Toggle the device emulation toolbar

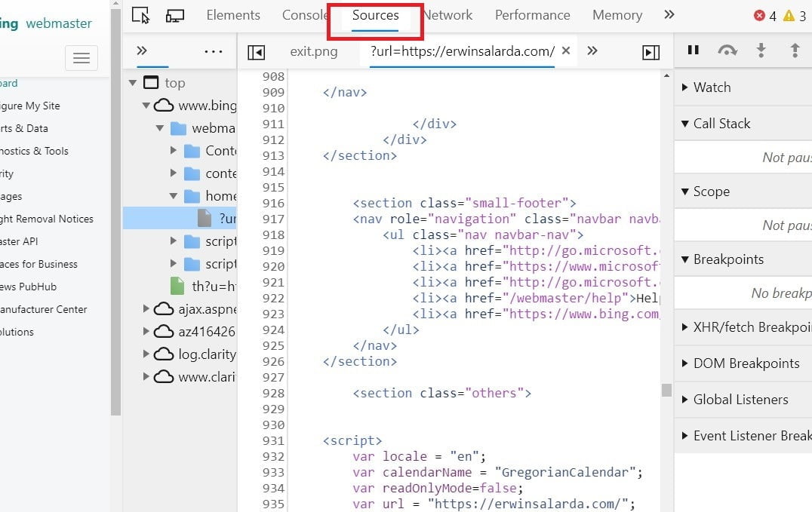[174, 14]
